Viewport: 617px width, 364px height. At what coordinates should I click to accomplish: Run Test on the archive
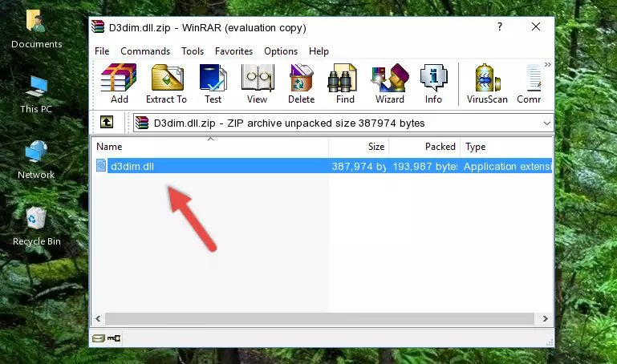pyautogui.click(x=213, y=83)
